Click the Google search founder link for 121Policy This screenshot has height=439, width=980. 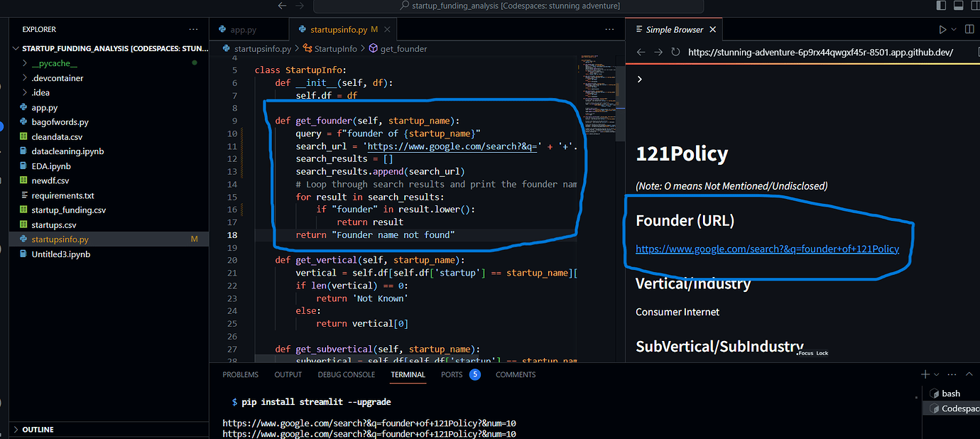(767, 249)
